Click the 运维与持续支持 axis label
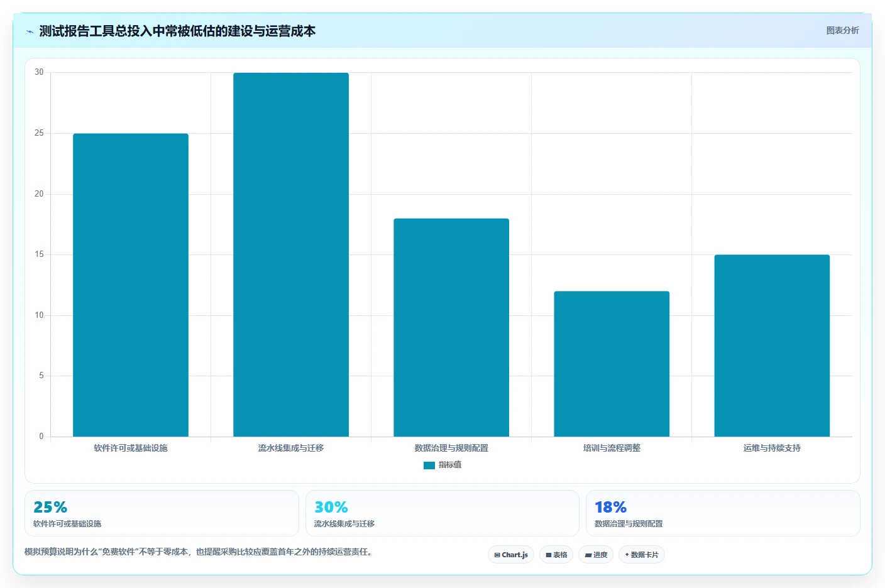 (772, 448)
